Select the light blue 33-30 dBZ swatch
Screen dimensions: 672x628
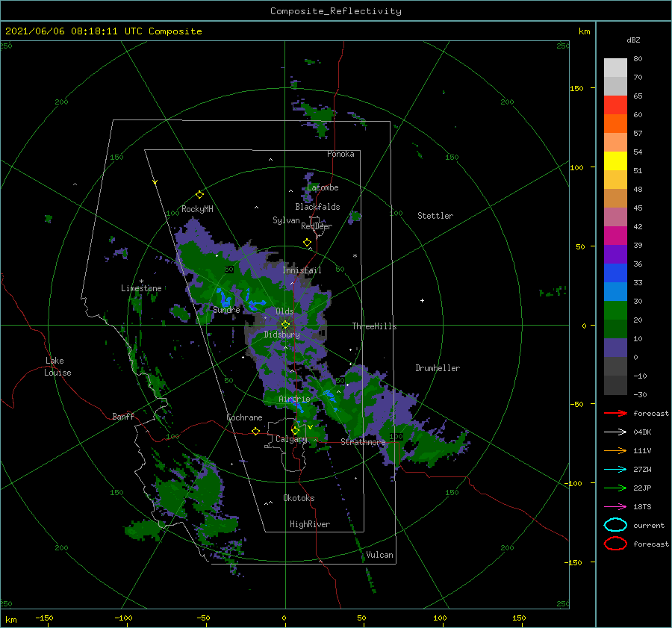pos(615,292)
